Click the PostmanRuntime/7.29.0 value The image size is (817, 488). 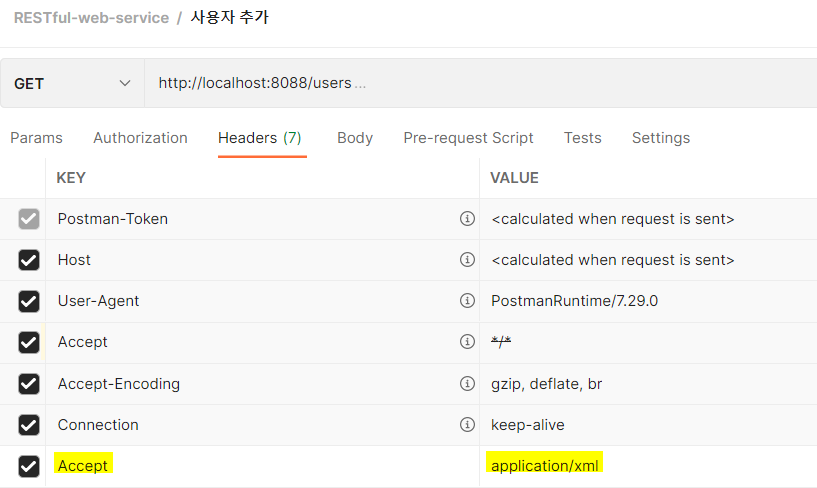[x=574, y=301]
